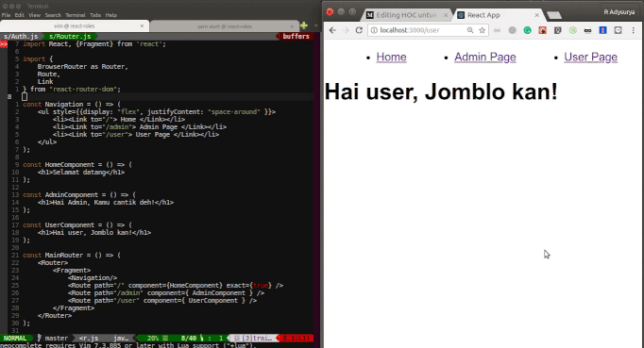The image size is (644, 348).
Task: Click the incognito-glasses extension icon
Action: point(587,30)
